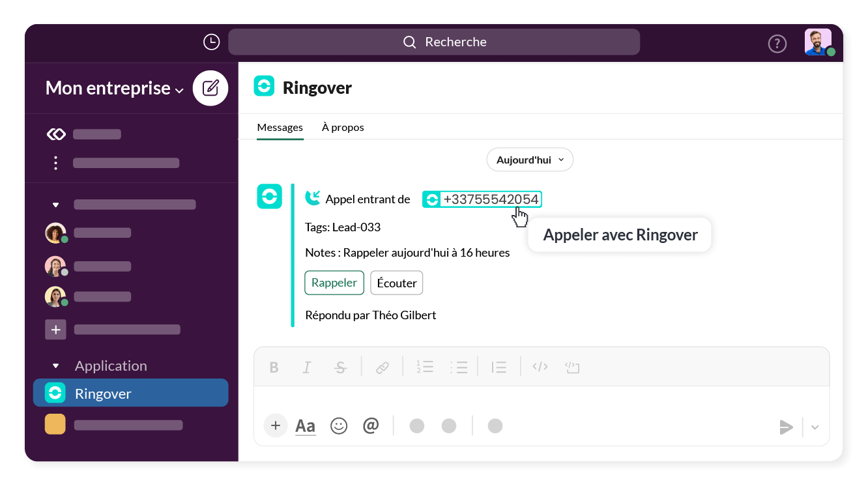Toggle bold text formatting
Image resolution: width=868 pixels, height=486 pixels.
274,367
